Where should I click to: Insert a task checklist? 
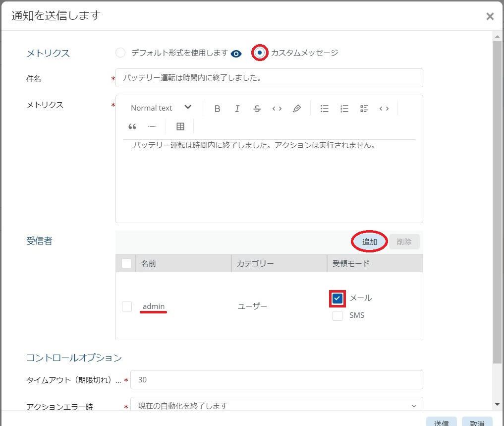click(x=364, y=109)
